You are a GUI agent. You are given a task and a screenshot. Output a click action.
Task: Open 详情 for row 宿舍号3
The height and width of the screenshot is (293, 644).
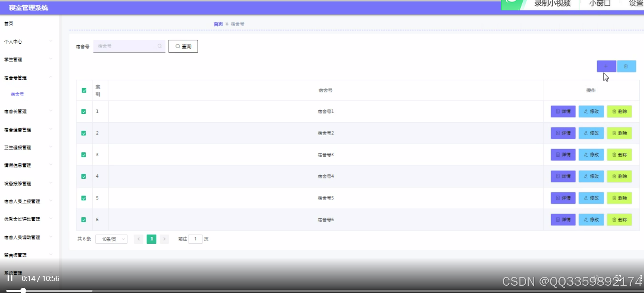click(x=563, y=155)
